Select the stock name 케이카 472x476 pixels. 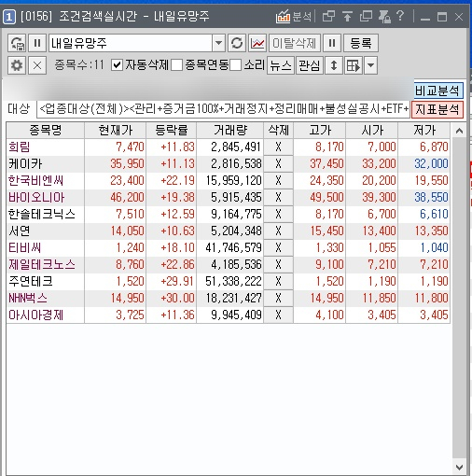point(25,163)
